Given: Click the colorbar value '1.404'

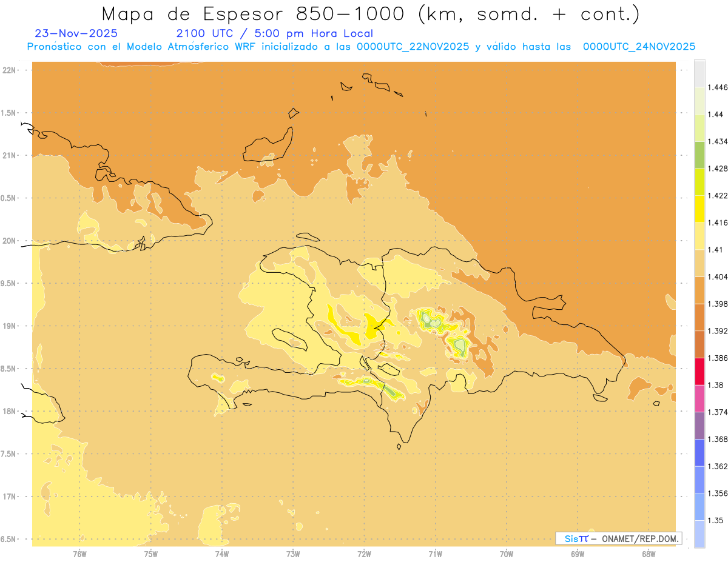Looking at the screenshot, I should [718, 276].
